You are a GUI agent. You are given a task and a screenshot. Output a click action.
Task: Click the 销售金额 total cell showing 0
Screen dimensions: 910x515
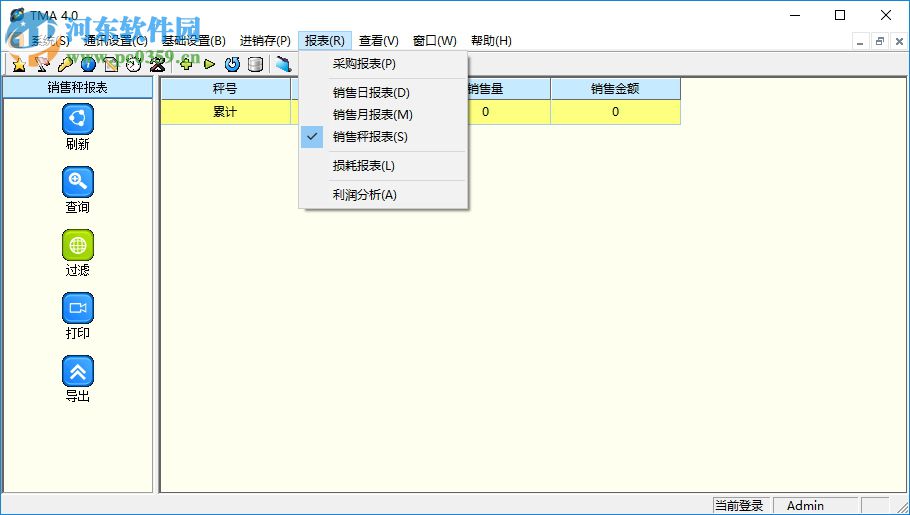[x=615, y=112]
